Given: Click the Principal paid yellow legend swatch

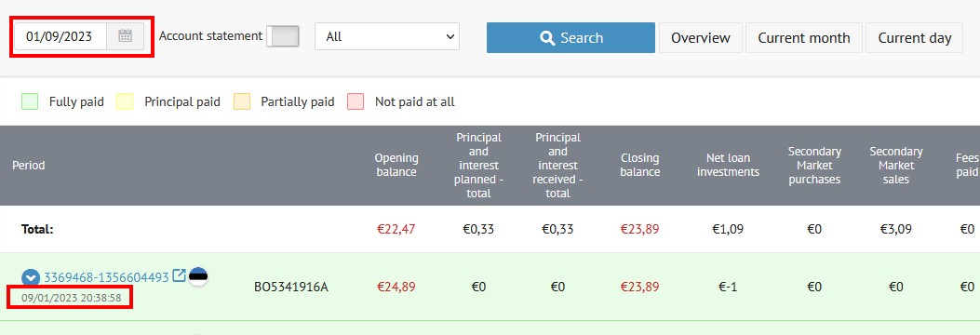Looking at the screenshot, I should (125, 101).
